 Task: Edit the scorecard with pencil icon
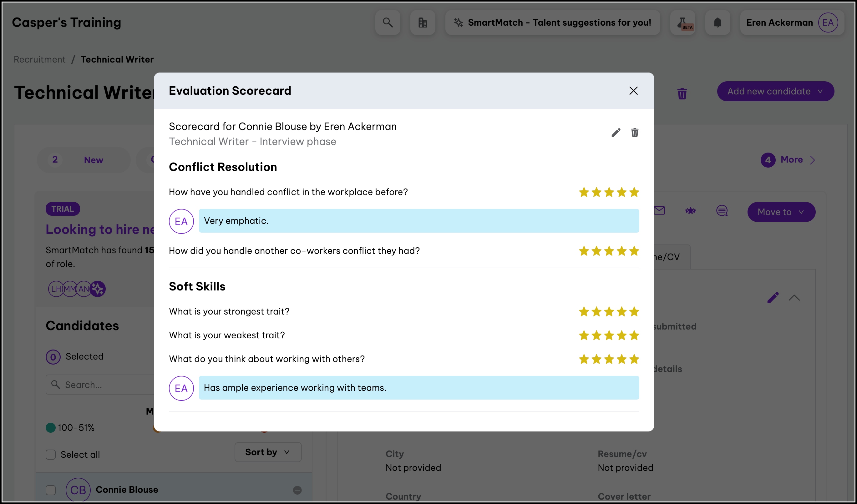(616, 133)
